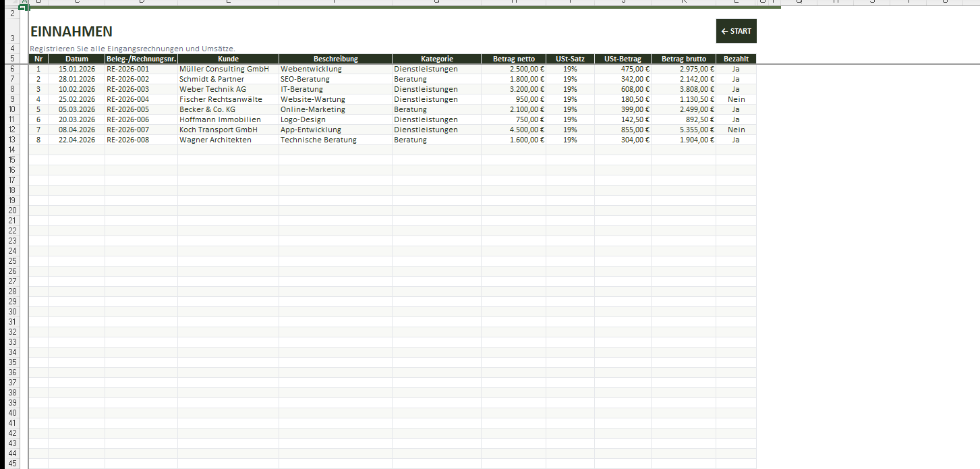
Task: Select the EINNAHMEN title cell
Action: (x=71, y=32)
